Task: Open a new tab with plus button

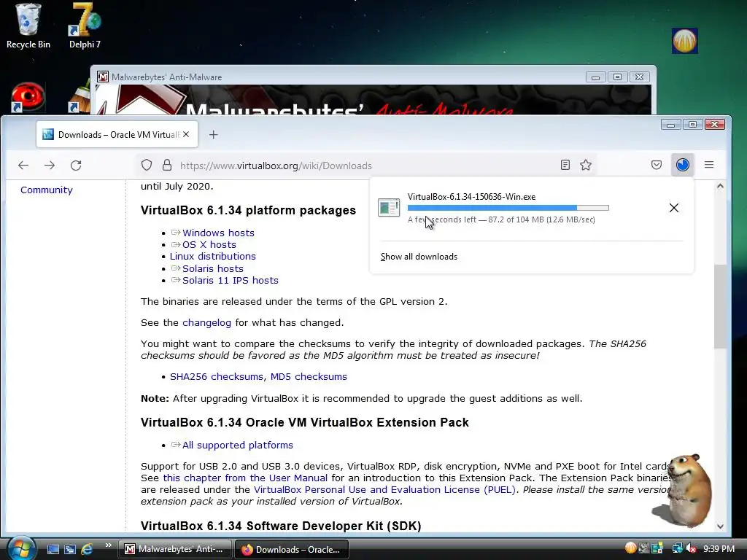Action: (214, 135)
